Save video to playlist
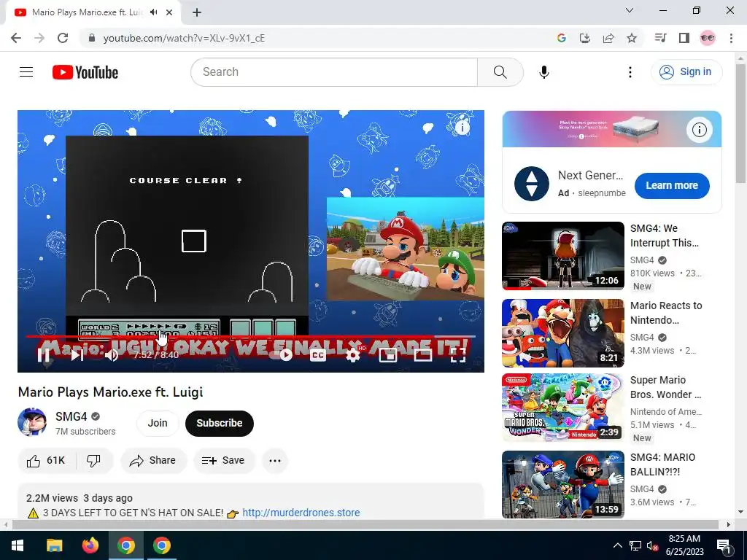Image resolution: width=747 pixels, height=560 pixels. click(x=224, y=461)
